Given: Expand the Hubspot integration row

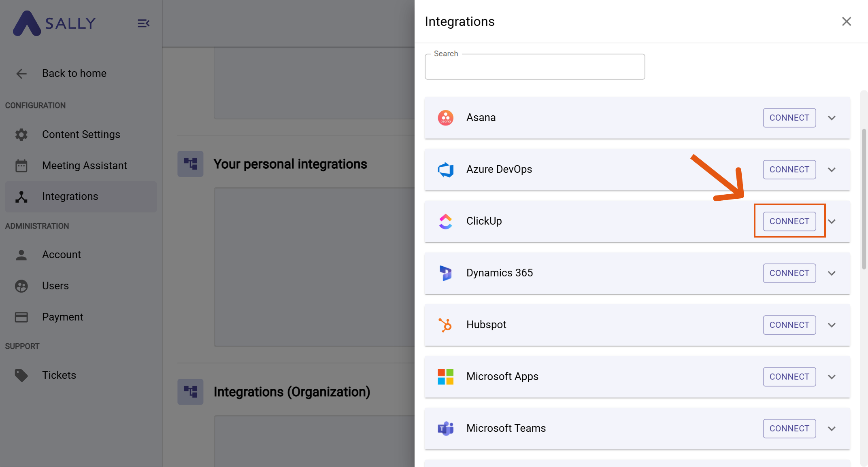Looking at the screenshot, I should point(832,325).
